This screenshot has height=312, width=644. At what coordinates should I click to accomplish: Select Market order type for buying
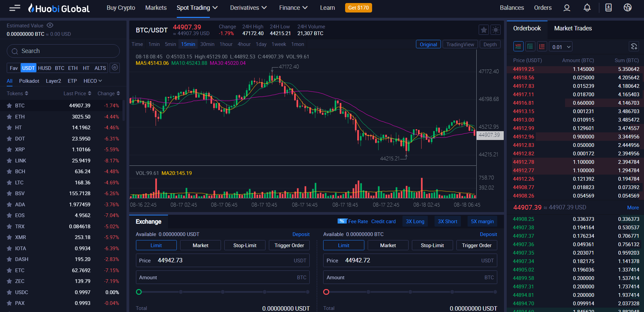tap(200, 245)
